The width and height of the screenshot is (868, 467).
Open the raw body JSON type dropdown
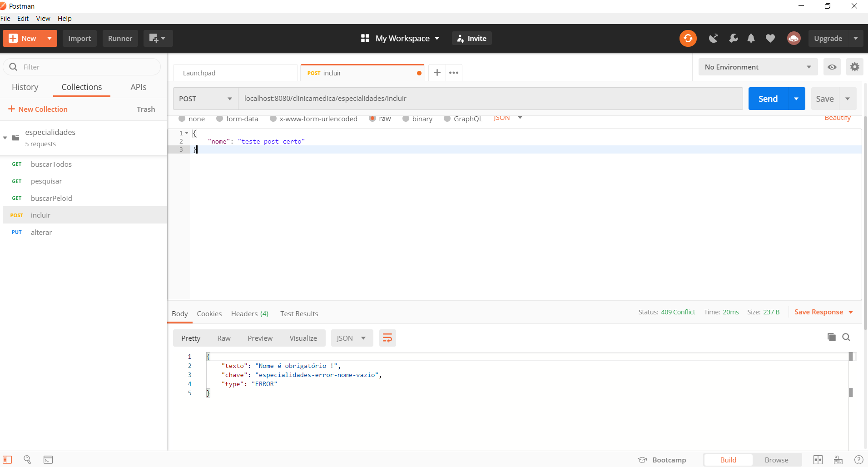(508, 118)
